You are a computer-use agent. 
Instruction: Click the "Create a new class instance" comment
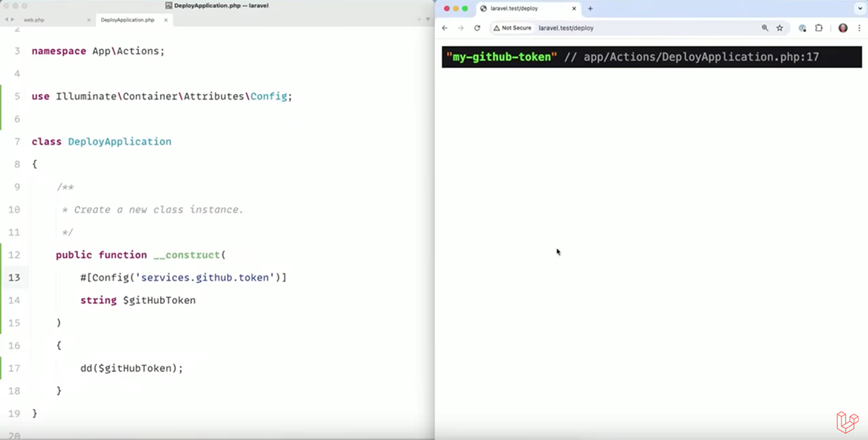[159, 209]
